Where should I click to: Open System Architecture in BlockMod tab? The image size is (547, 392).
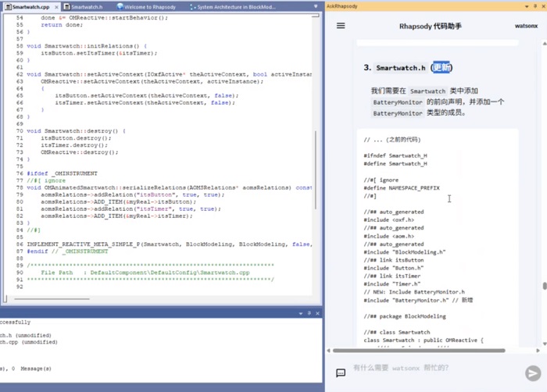point(233,6)
